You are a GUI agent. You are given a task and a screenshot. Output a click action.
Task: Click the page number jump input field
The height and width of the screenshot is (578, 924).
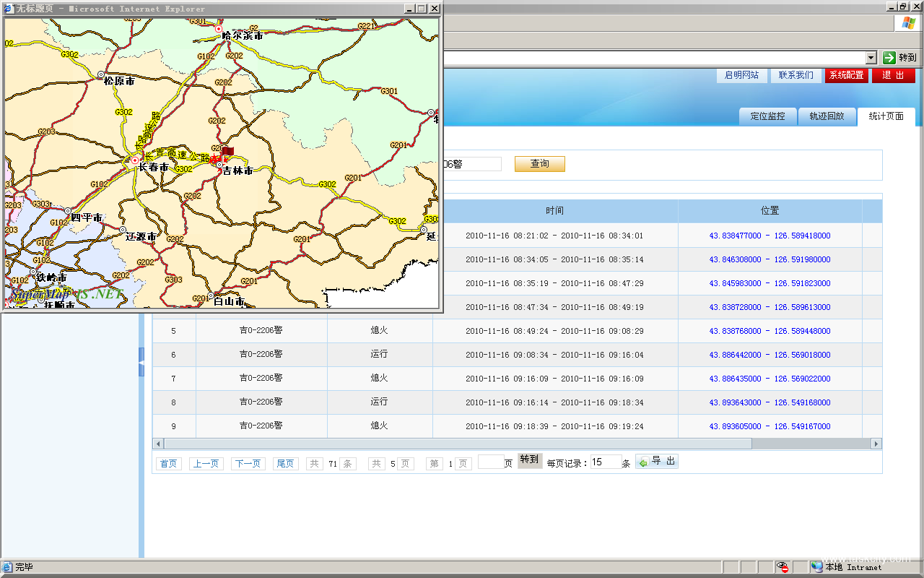click(491, 462)
